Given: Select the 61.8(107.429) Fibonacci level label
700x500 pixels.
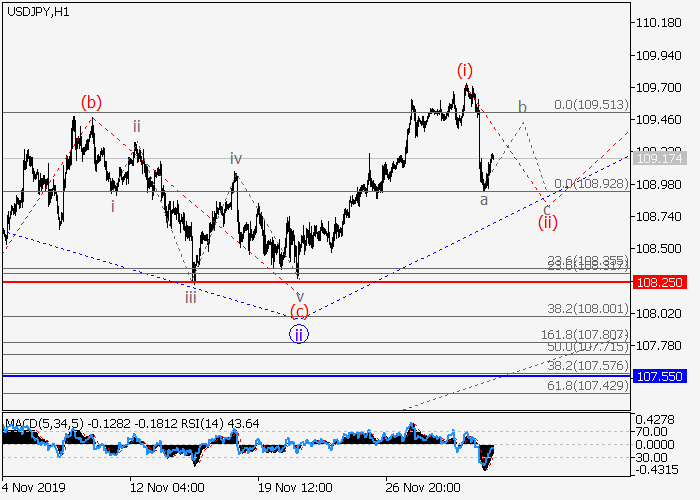Looking at the screenshot, I should [x=591, y=385].
